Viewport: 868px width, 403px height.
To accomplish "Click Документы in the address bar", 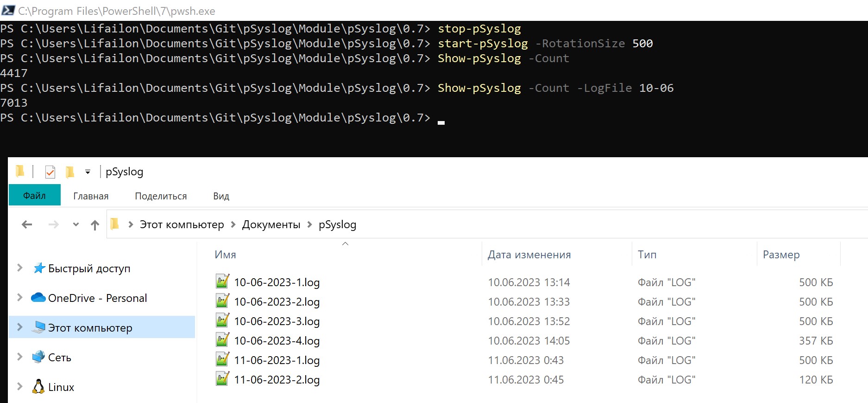I will 271,224.
